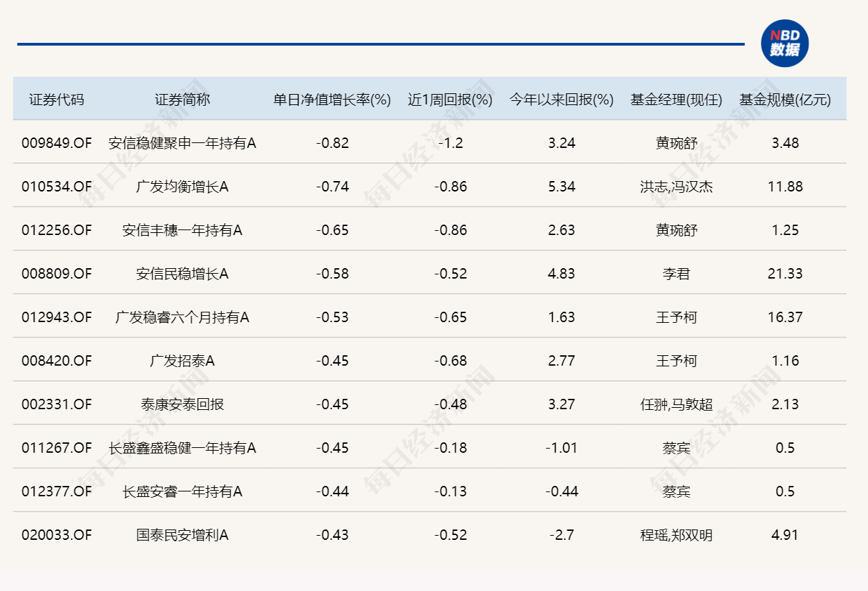Select fund name 国泰民安增利A
Viewport: 868px width, 591px height.
tap(182, 535)
